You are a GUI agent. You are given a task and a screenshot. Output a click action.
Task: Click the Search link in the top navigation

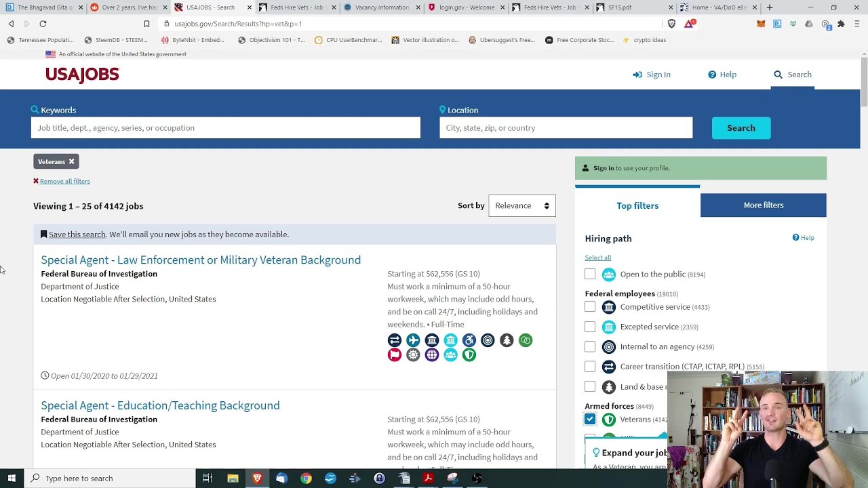[793, 75]
